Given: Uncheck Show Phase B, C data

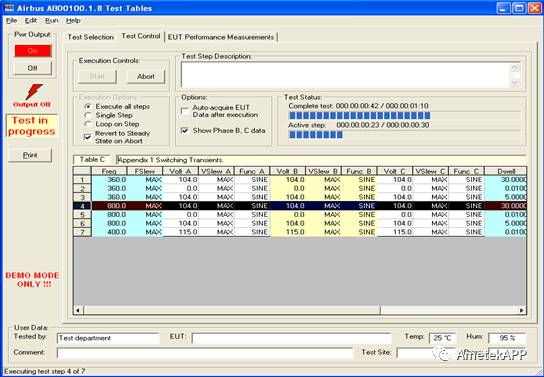Looking at the screenshot, I should [185, 131].
